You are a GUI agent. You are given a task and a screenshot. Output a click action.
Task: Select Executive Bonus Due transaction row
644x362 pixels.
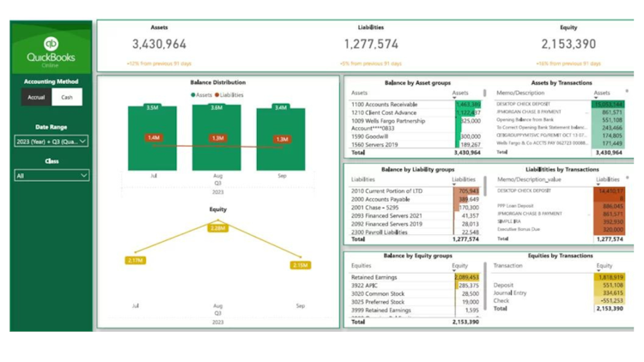[x=560, y=229]
